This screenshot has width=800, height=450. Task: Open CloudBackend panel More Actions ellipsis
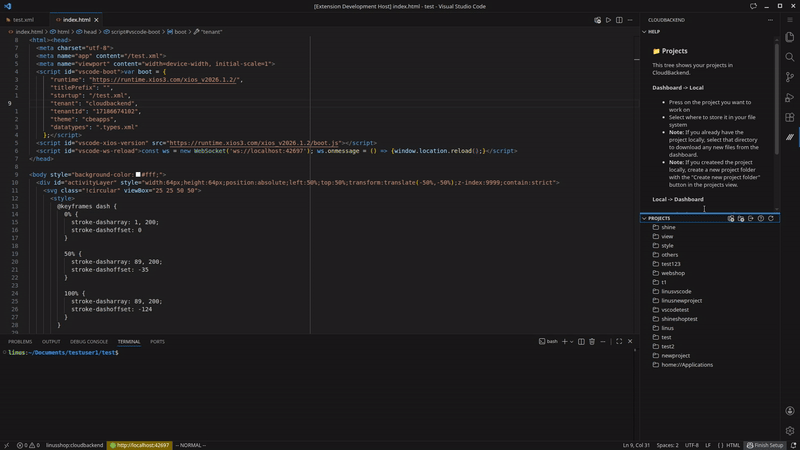[770, 20]
